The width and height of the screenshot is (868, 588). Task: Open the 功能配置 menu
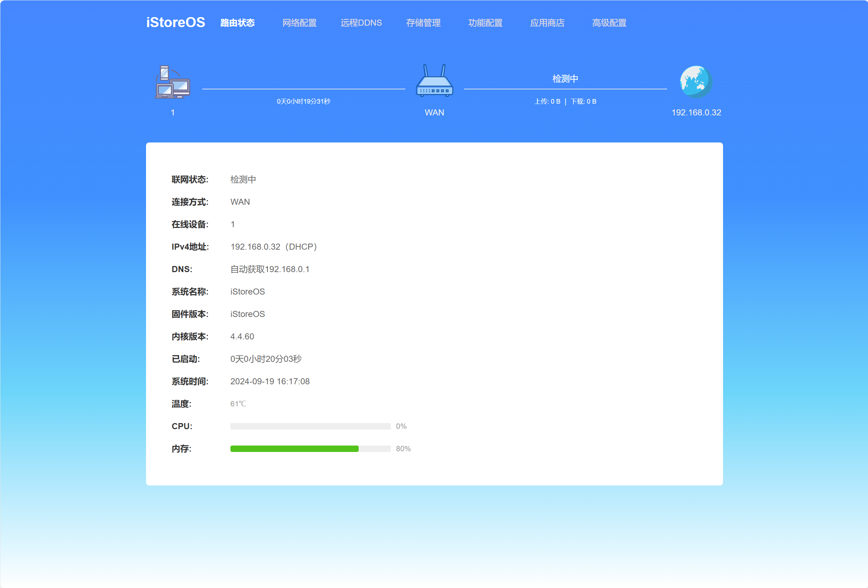coord(485,23)
